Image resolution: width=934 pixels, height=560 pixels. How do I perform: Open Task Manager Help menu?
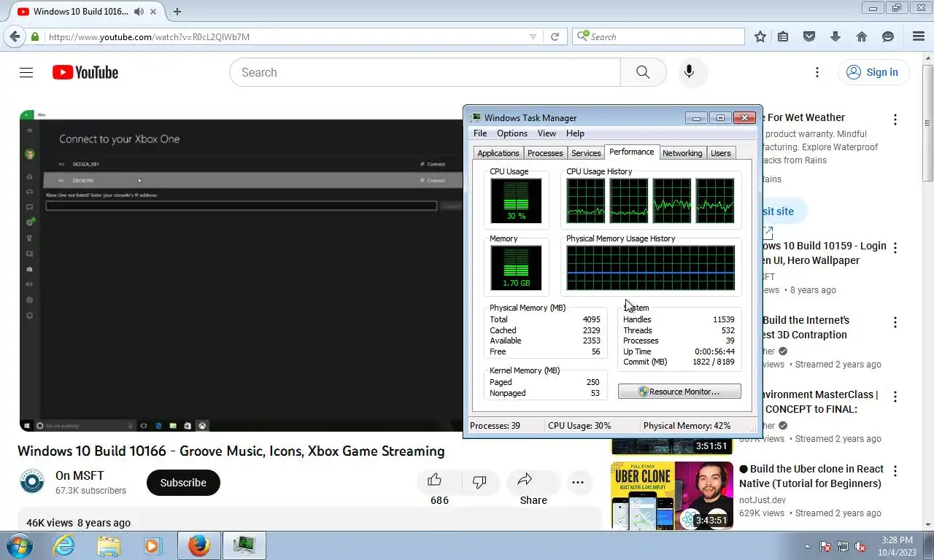pos(575,133)
